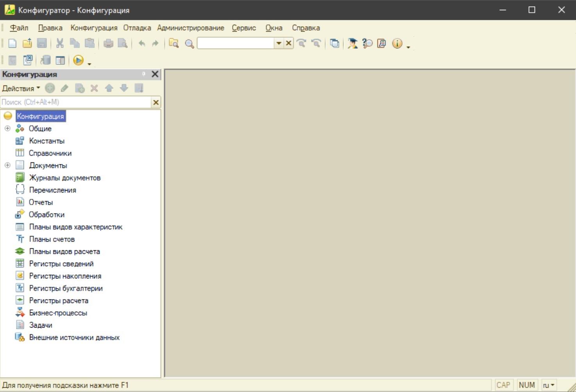Expand the Общие tree node
The image size is (576, 392).
(x=7, y=128)
